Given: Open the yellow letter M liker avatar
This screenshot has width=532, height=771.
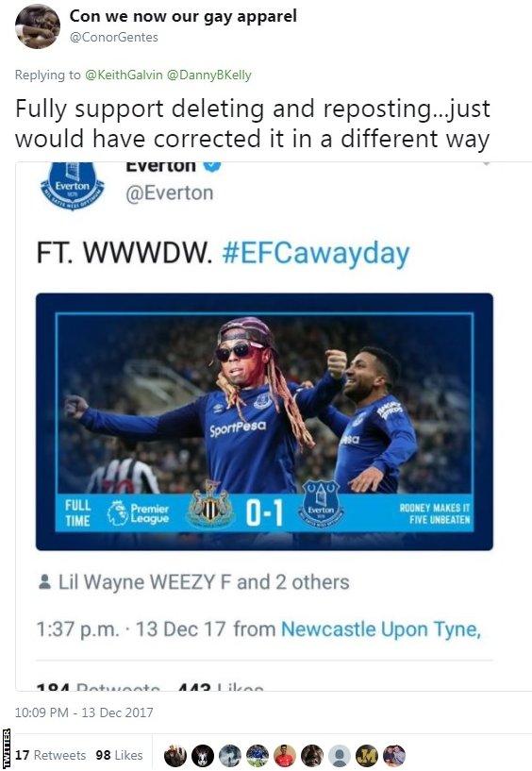Looking at the screenshot, I should click(x=366, y=755).
